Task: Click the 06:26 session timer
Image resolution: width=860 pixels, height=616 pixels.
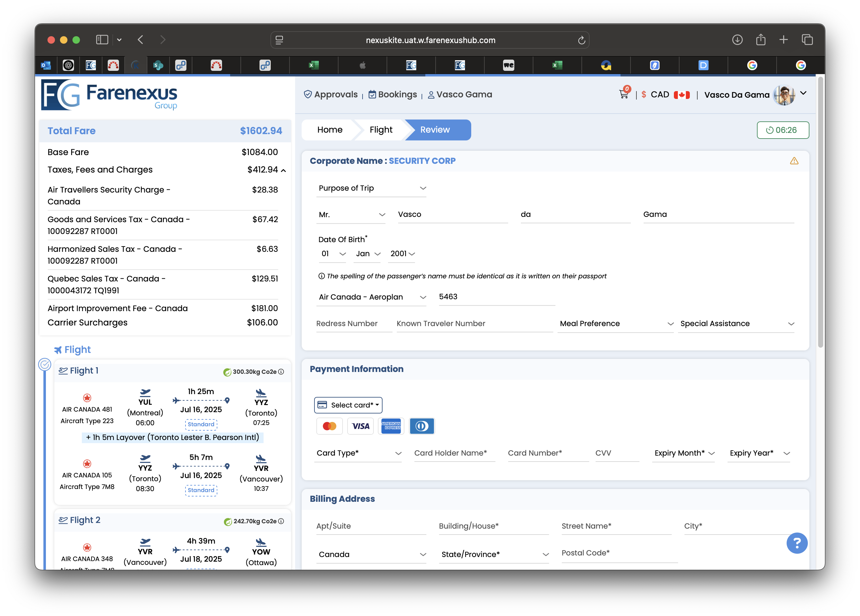Action: (x=783, y=130)
